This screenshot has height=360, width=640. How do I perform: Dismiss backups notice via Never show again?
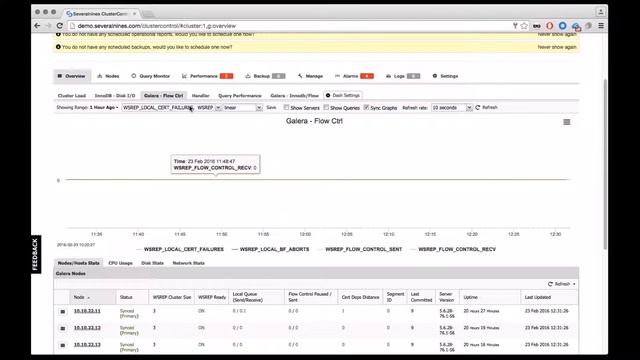pyautogui.click(x=557, y=47)
